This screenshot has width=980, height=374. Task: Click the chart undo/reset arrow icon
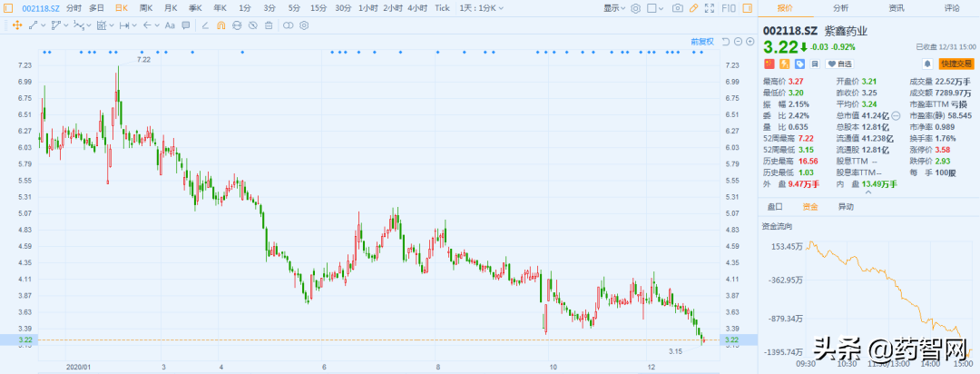pyautogui.click(x=726, y=41)
